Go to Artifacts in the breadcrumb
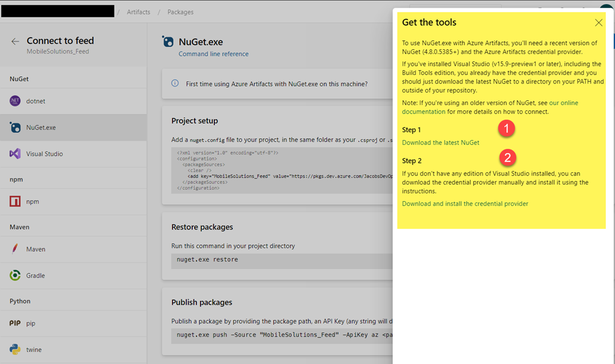 tap(138, 12)
